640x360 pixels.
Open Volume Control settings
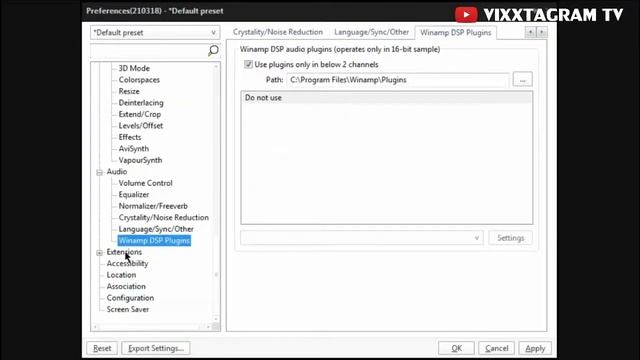click(x=145, y=183)
